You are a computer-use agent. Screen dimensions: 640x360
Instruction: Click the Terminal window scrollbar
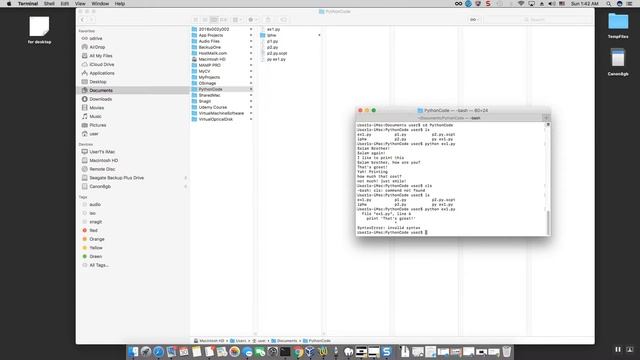(548, 222)
